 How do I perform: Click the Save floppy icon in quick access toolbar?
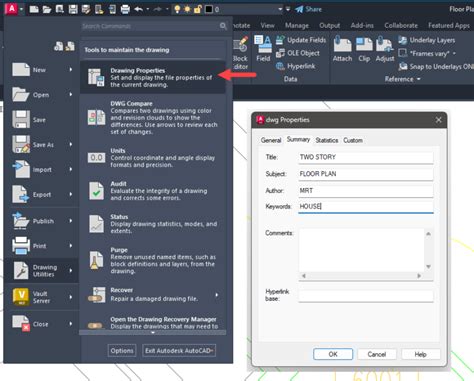(x=73, y=9)
